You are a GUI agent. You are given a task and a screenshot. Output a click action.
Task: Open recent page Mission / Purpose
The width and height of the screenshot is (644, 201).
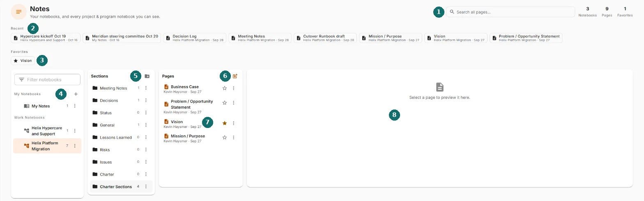(391, 38)
